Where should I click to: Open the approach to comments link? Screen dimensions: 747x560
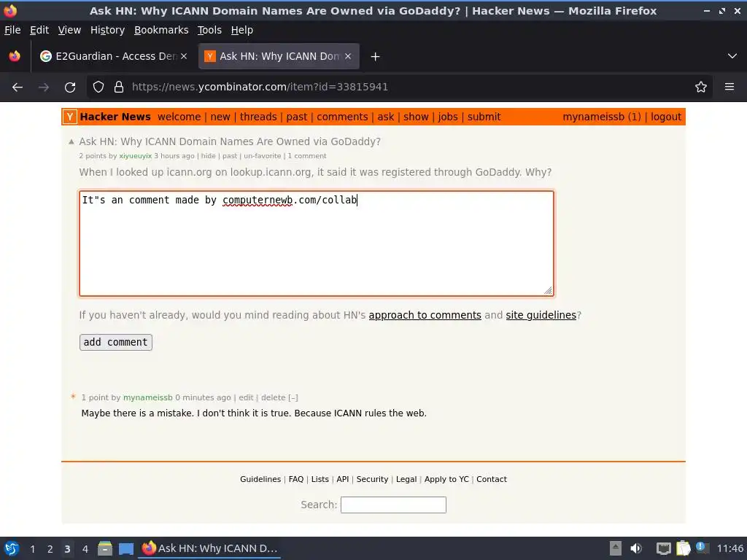(x=425, y=315)
